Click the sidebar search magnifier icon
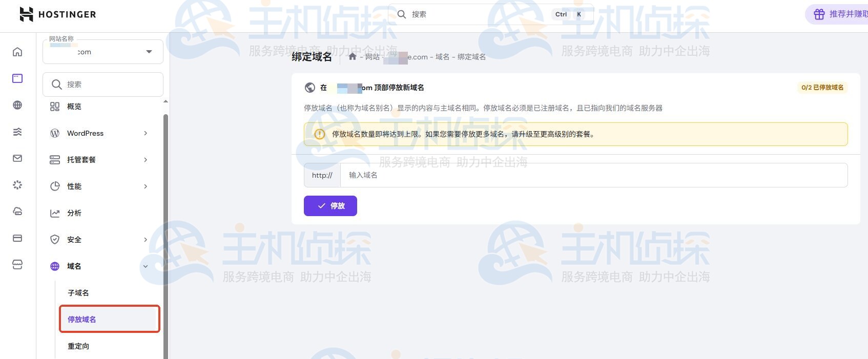This screenshot has width=868, height=359. pos(57,84)
